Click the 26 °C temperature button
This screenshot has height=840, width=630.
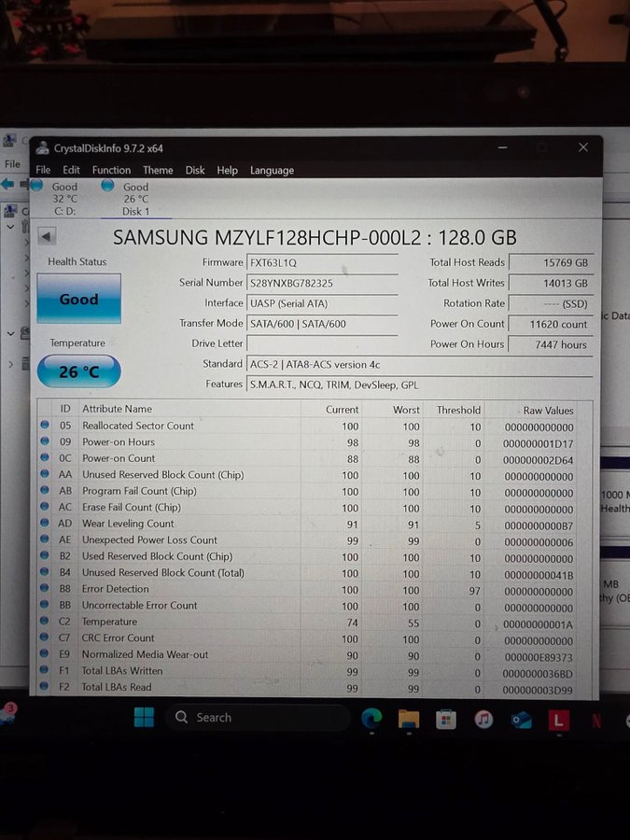tap(78, 371)
